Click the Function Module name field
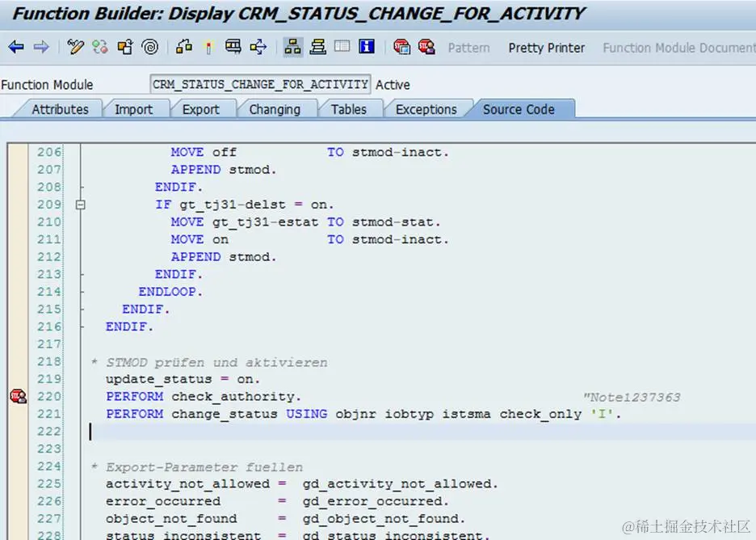Screen dimensions: 756x540 [260, 84]
